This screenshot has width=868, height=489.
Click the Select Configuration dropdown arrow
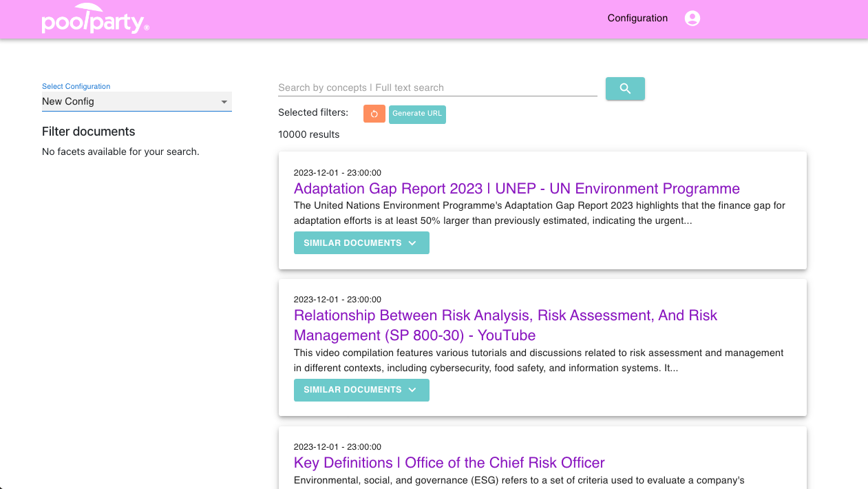tap(224, 102)
